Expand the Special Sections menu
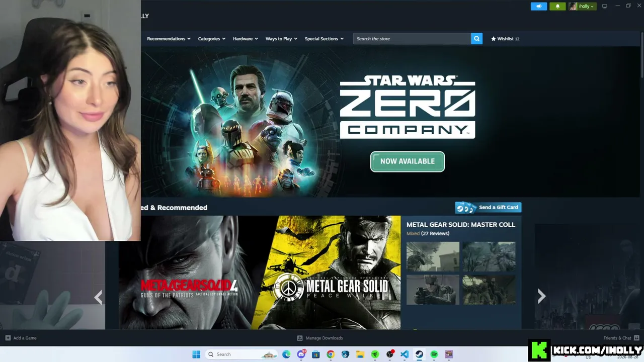 [324, 39]
